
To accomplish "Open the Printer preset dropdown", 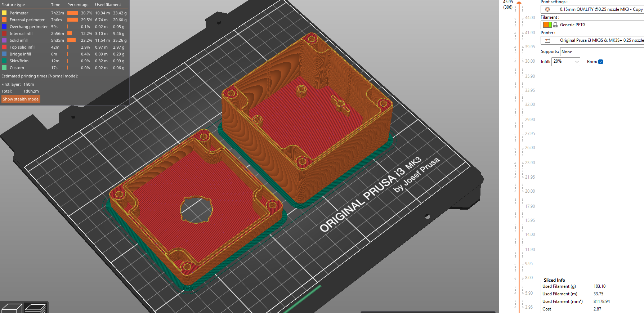I will pyautogui.click(x=592, y=40).
